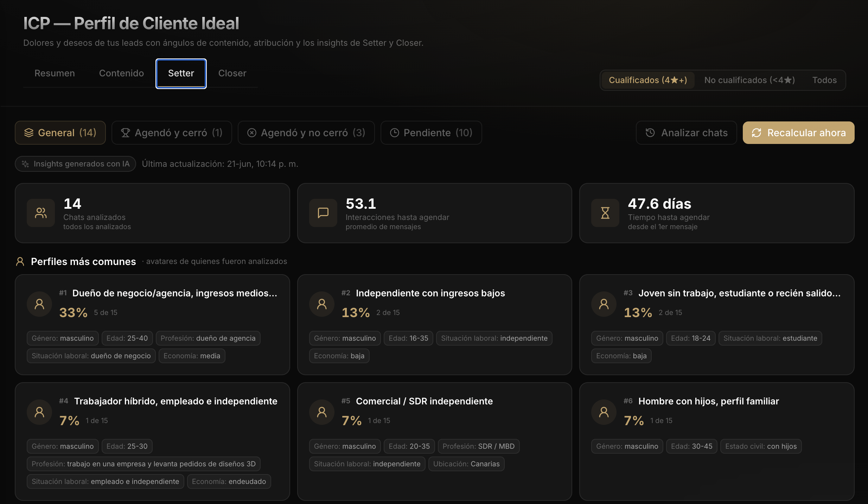The height and width of the screenshot is (504, 868).
Task: Select the Setter tab
Action: coord(181,73)
